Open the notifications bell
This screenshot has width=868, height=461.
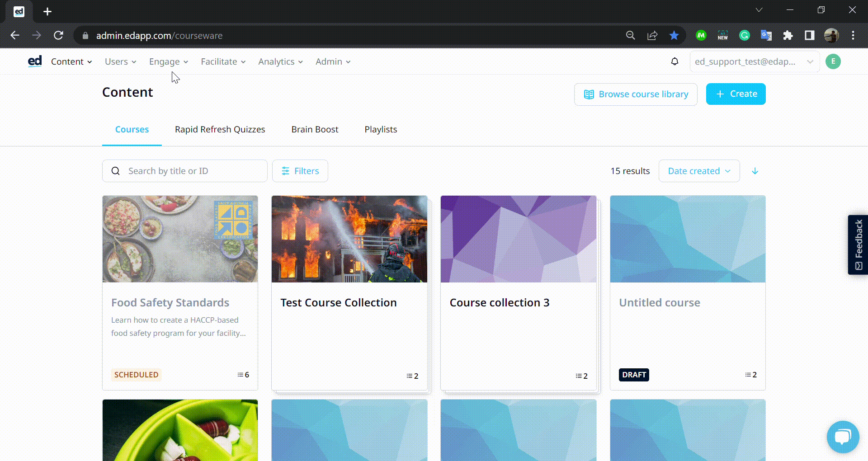(x=675, y=61)
